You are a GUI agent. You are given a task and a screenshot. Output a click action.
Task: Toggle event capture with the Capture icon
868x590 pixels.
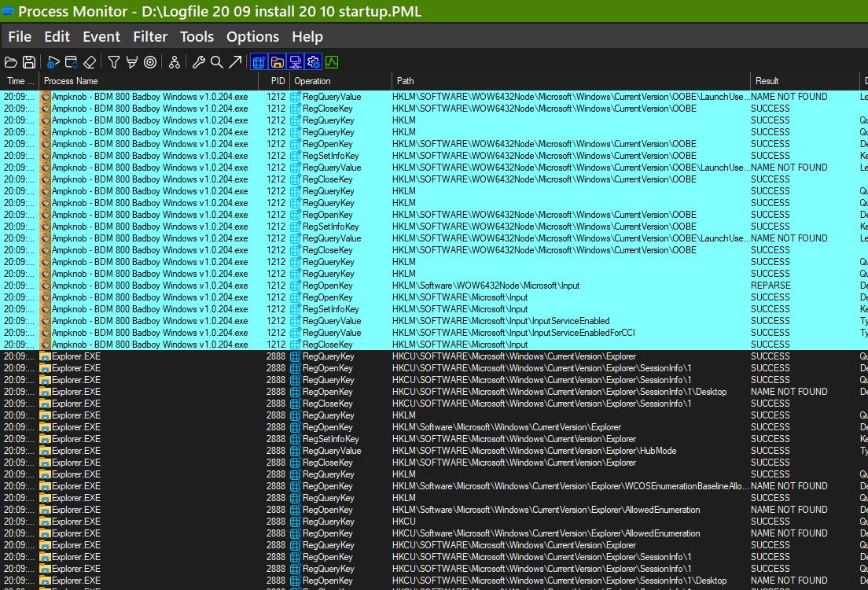(53, 62)
